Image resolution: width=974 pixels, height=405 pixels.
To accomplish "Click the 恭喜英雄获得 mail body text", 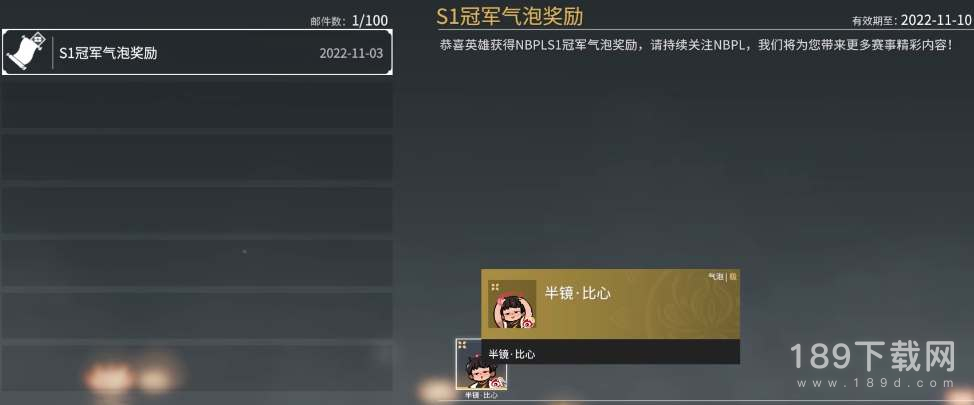I will pos(696,46).
